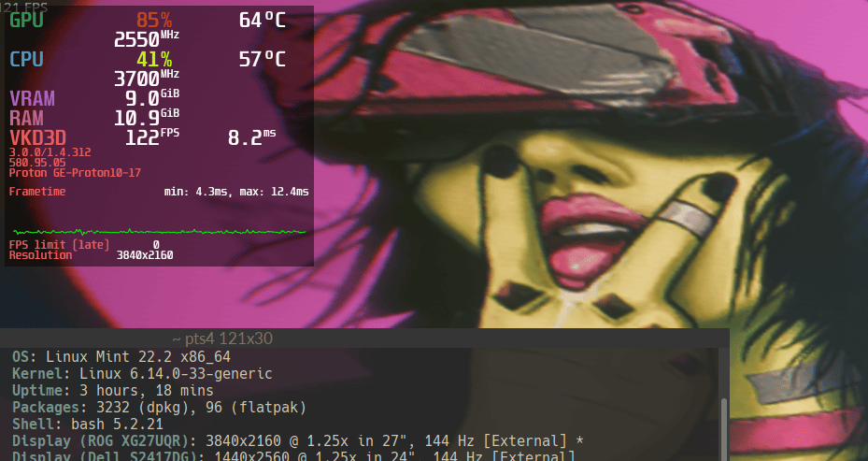
Task: Click the "Kernel: Linux 6.14.0-33-generic" line
Action: [142, 373]
